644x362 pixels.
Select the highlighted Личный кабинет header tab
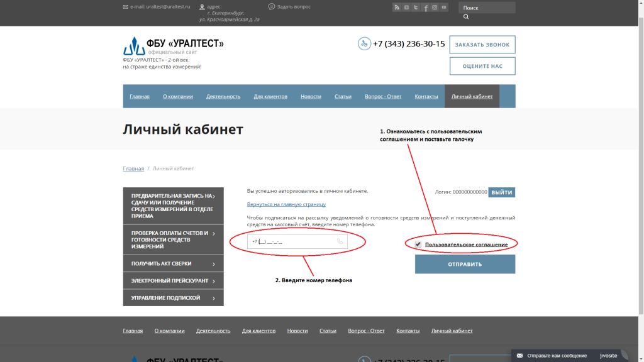pos(472,96)
